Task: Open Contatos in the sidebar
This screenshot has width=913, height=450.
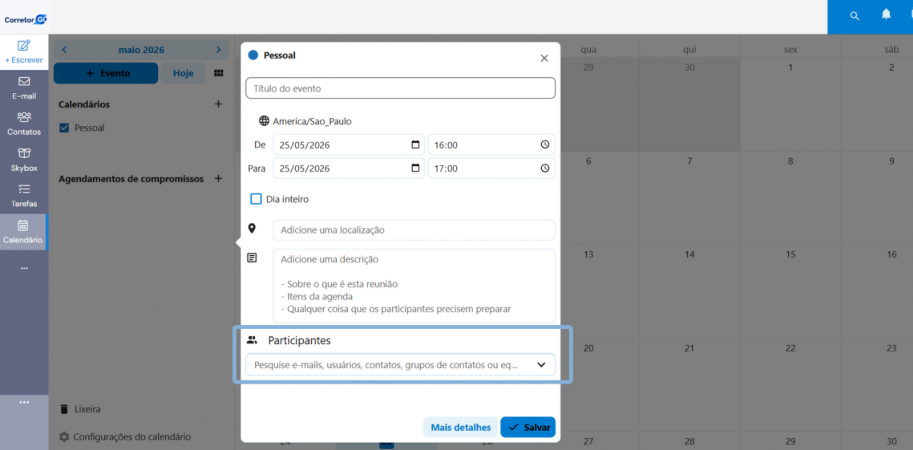Action: click(x=24, y=123)
